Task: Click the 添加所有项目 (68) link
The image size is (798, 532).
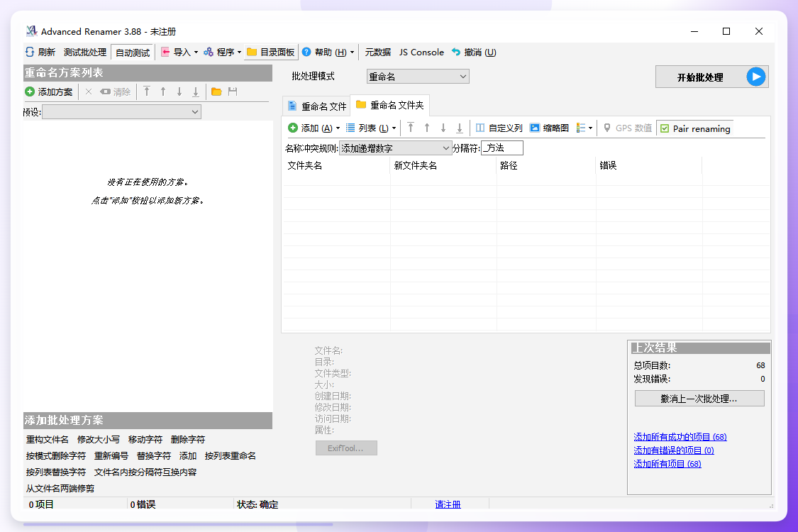Action: tap(667, 464)
